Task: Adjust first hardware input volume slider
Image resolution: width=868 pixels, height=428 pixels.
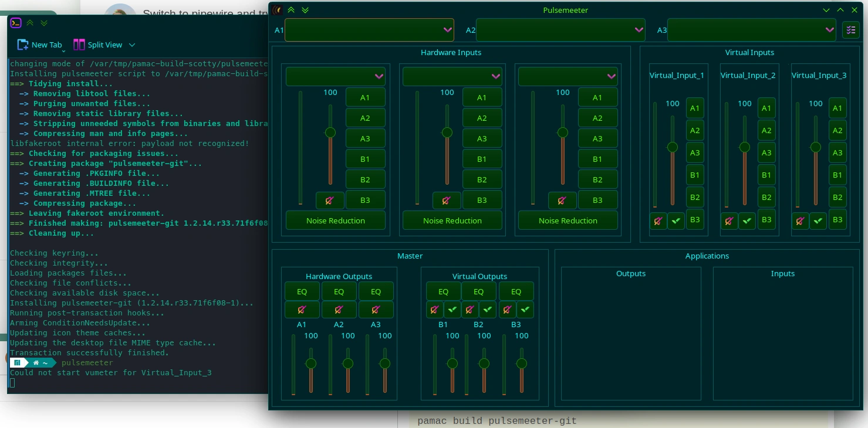Action: pyautogui.click(x=330, y=133)
